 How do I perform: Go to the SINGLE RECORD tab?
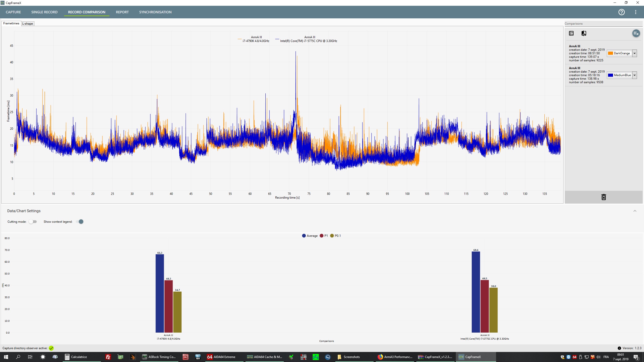coord(44,12)
